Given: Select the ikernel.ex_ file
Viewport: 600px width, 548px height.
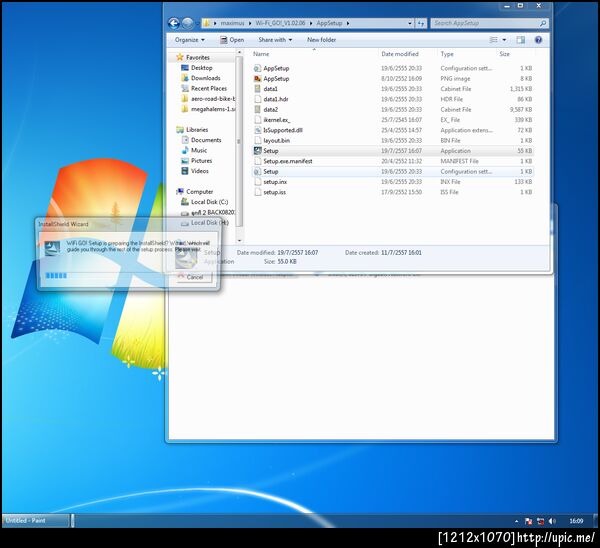Looking at the screenshot, I should click(277, 120).
